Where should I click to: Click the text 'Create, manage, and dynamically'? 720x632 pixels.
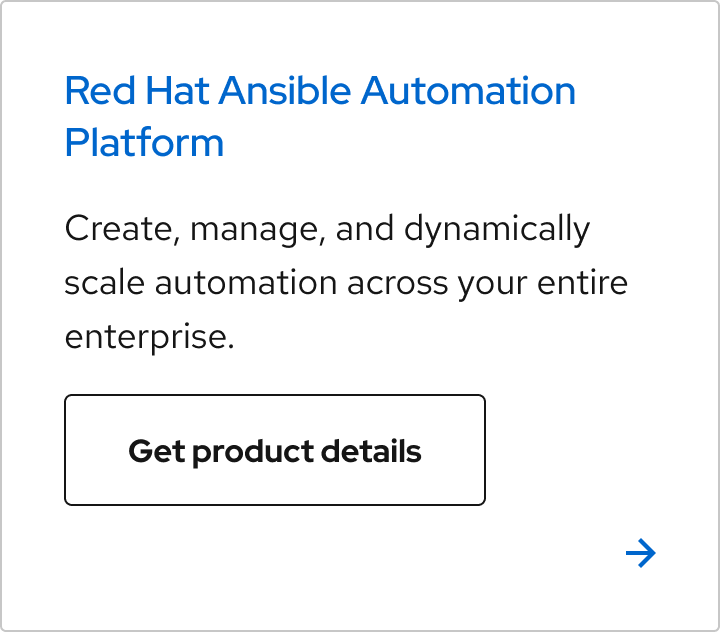326,229
